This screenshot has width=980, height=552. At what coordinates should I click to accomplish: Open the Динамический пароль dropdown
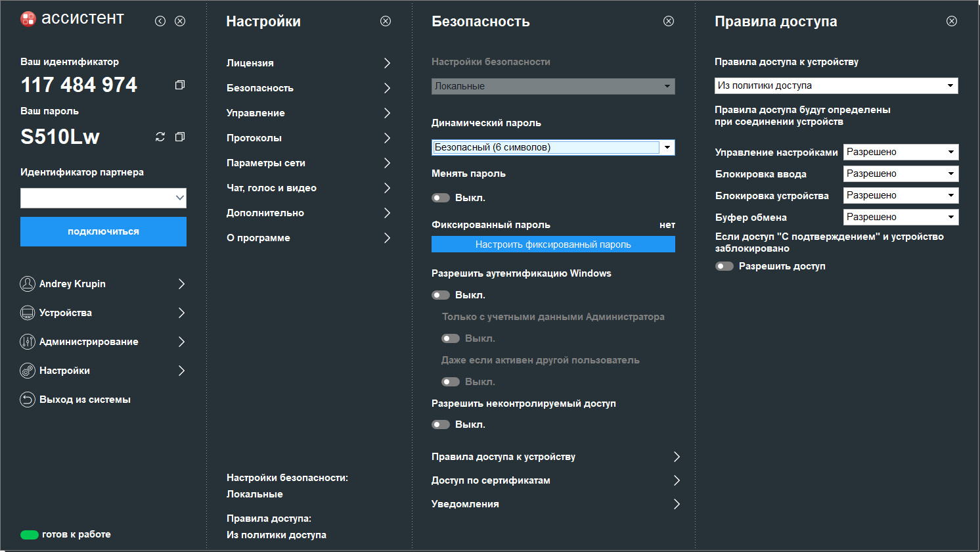coord(667,147)
